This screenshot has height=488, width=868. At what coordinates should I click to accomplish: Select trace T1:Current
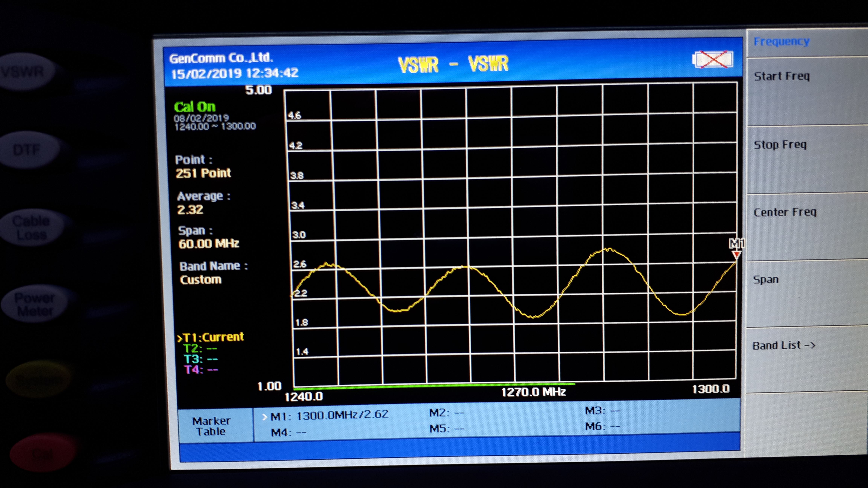(211, 337)
